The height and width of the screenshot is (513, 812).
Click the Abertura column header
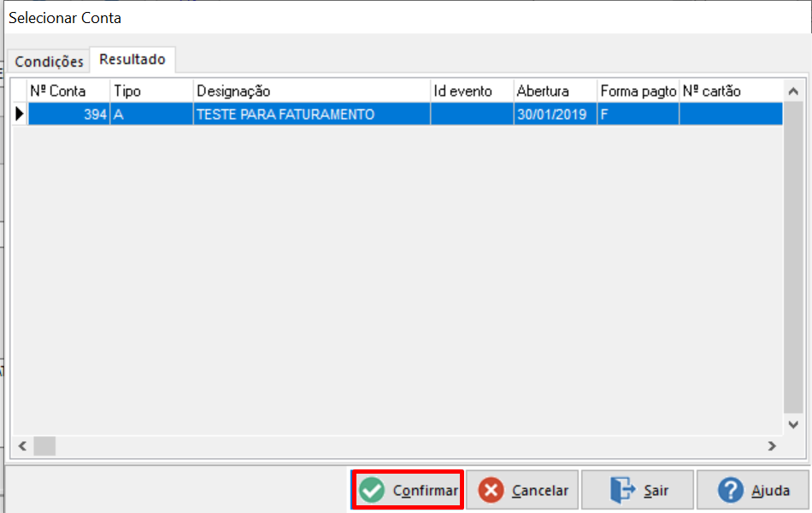click(555, 91)
